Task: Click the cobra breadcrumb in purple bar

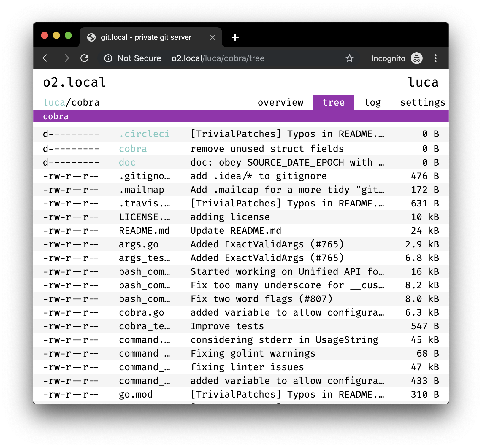Action: [56, 117]
